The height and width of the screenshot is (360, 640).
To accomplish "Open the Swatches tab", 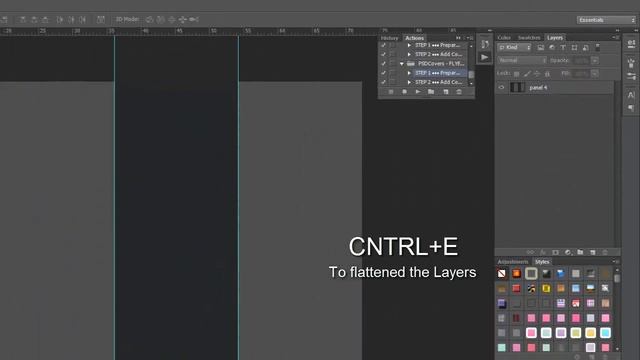I will [529, 38].
